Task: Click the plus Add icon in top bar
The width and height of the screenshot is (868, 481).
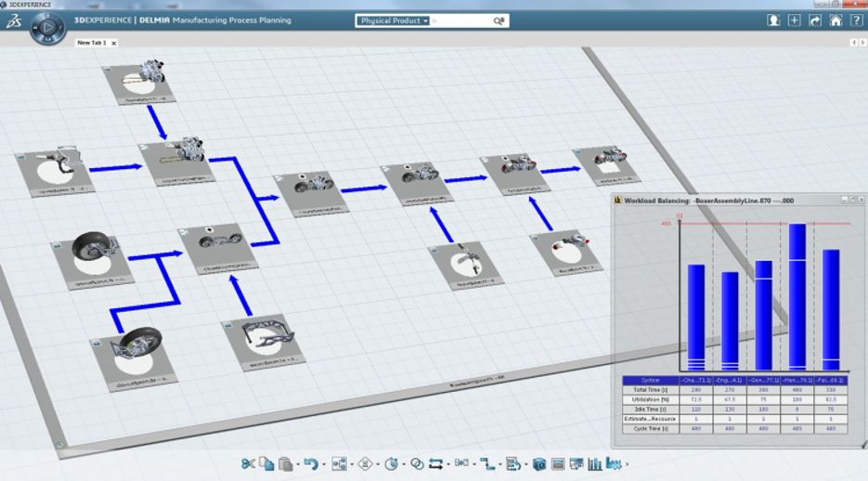Action: [795, 20]
